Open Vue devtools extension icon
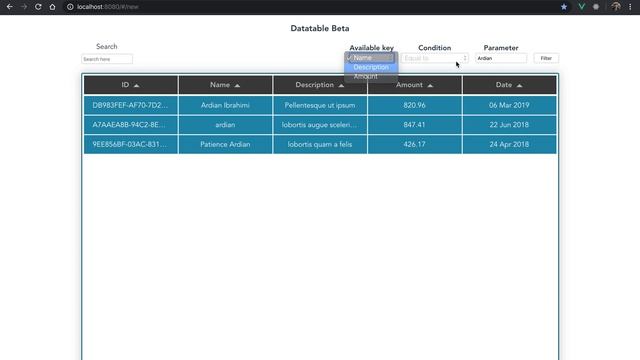The height and width of the screenshot is (360, 640). tap(582, 7)
